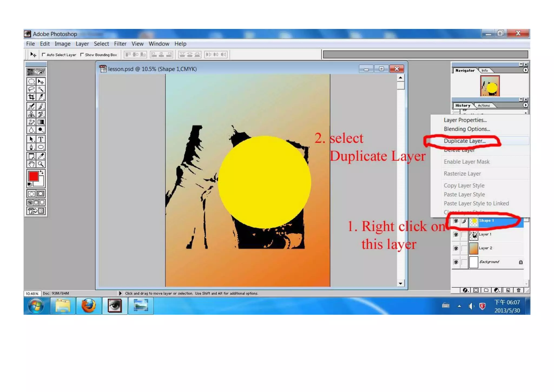
Task: Open the File menu
Action: click(30, 44)
